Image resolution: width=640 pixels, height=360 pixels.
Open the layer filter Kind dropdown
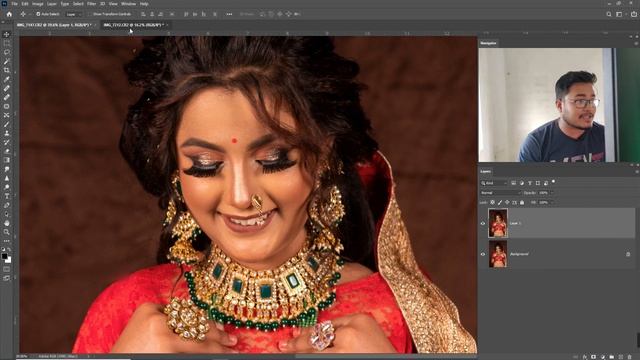coord(493,183)
